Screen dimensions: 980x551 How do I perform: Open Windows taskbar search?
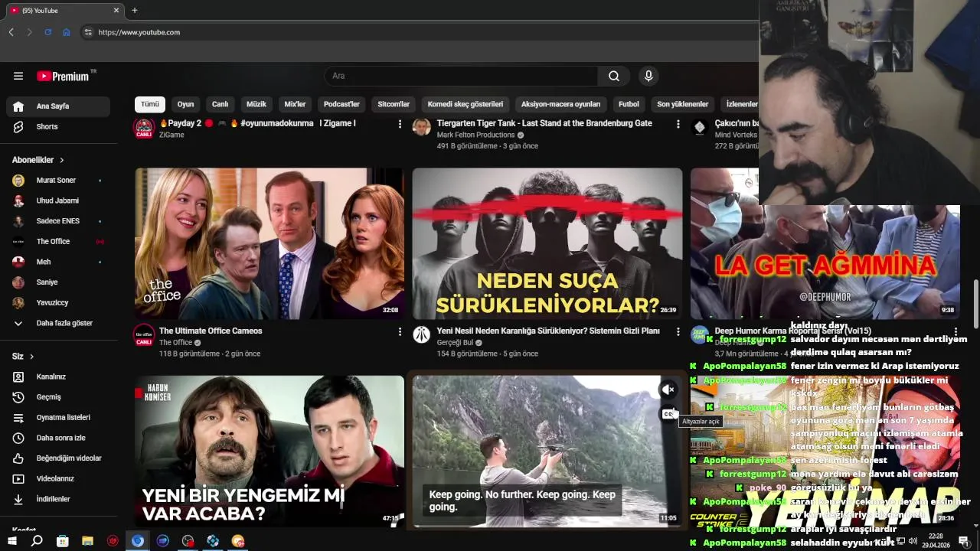point(37,541)
